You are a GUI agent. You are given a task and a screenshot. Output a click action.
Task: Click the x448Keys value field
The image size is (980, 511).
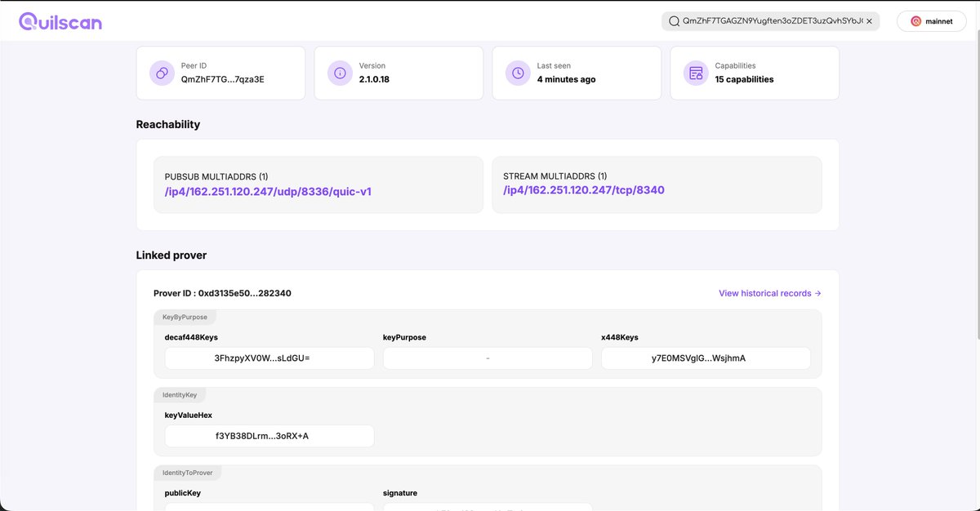pyautogui.click(x=706, y=358)
